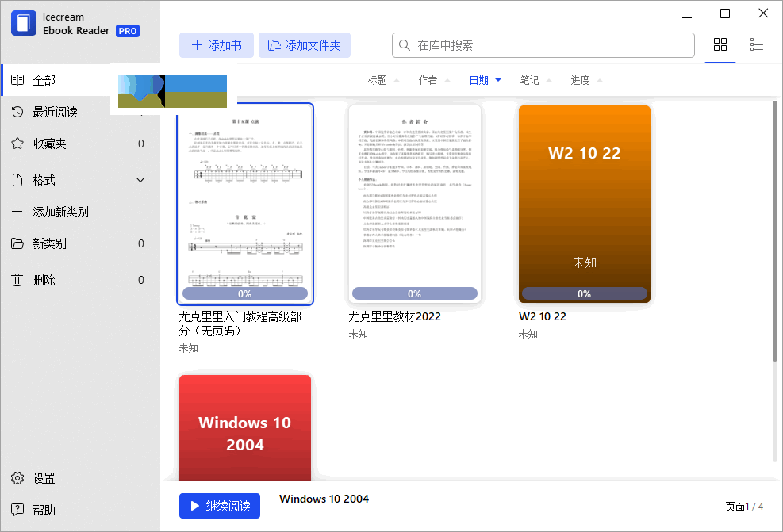Sort books by 进度 progress
This screenshot has width=783, height=532.
tap(586, 80)
